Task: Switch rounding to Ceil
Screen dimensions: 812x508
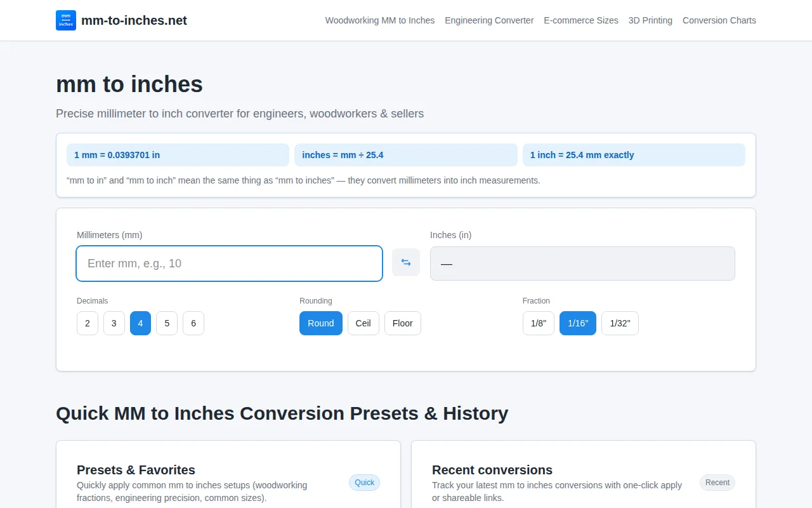Action: tap(363, 323)
